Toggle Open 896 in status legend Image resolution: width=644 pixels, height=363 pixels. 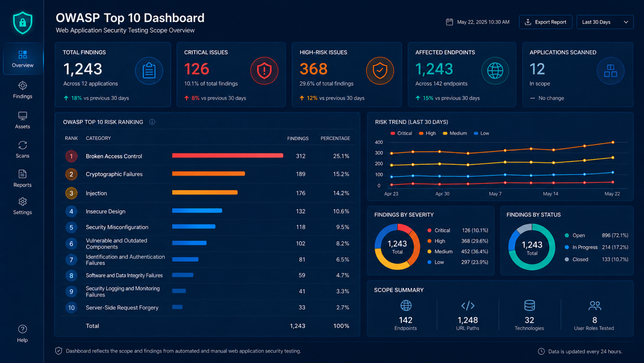coord(596,235)
